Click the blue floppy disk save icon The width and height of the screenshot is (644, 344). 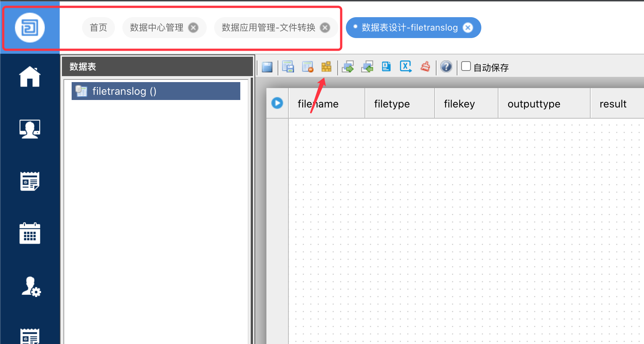267,67
